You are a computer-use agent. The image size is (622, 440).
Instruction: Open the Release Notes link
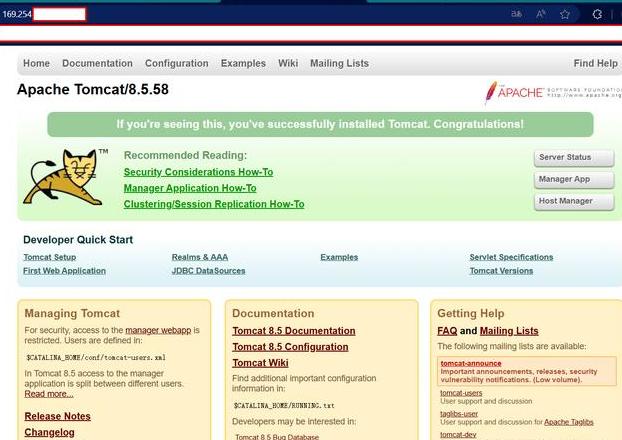(58, 416)
